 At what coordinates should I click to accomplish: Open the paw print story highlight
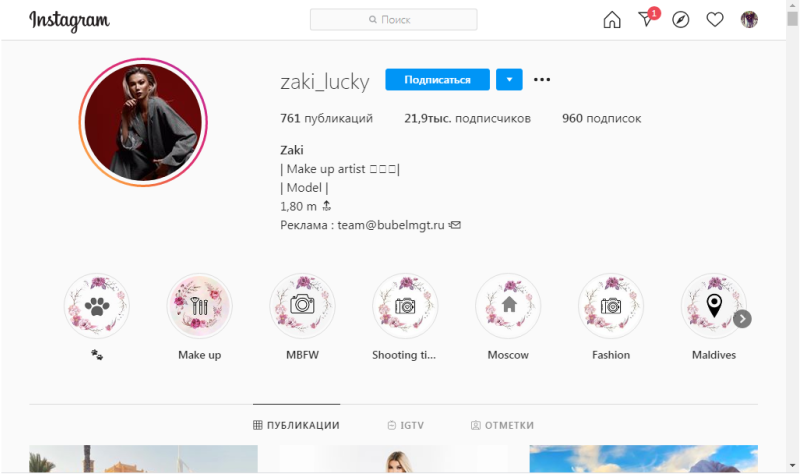[x=97, y=306]
